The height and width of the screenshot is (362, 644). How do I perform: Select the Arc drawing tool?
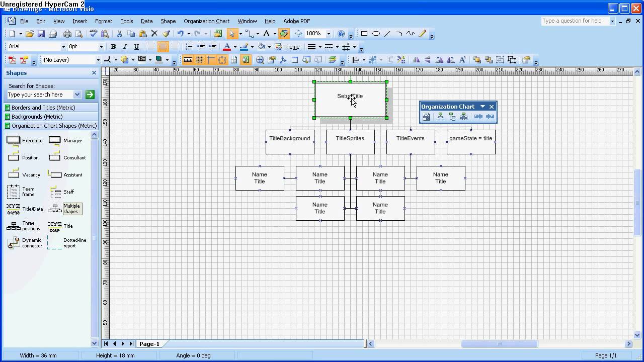tap(399, 34)
